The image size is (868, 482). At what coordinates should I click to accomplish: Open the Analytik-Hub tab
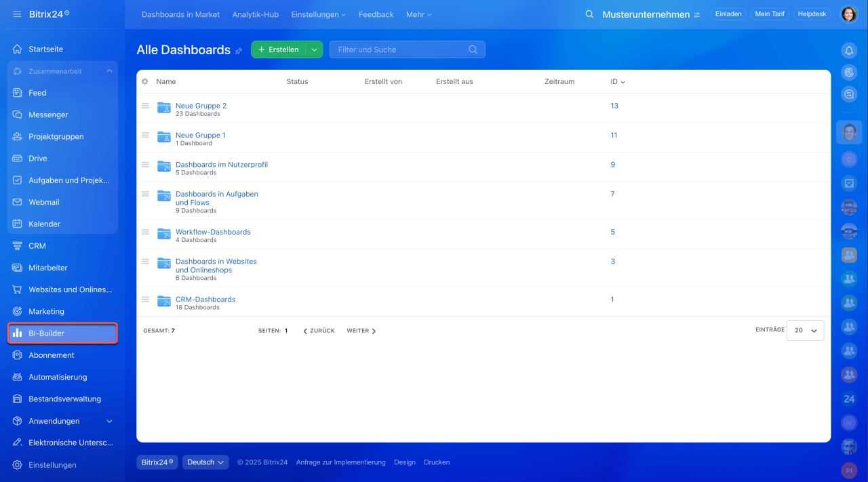pyautogui.click(x=255, y=14)
